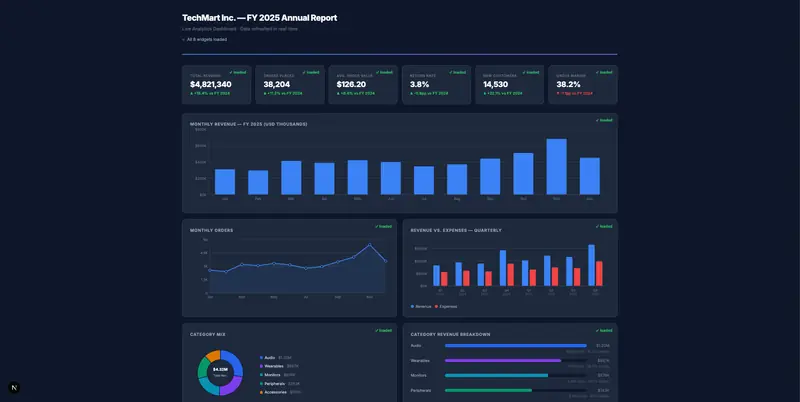Click the Wearables label in Category Revenue Breakdown
Image resolution: width=800 pixels, height=402 pixels.
tap(420, 361)
